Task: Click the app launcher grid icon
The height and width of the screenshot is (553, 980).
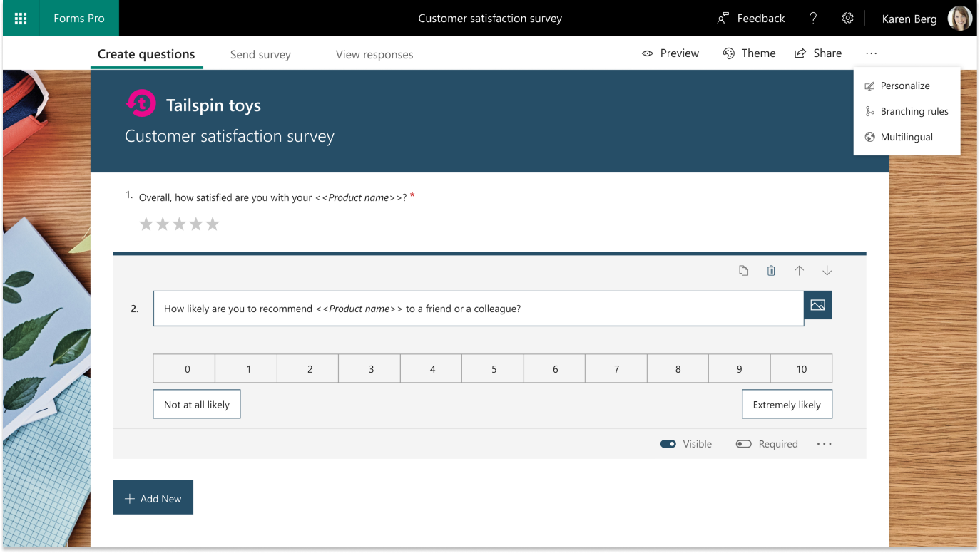Action: 20,19
